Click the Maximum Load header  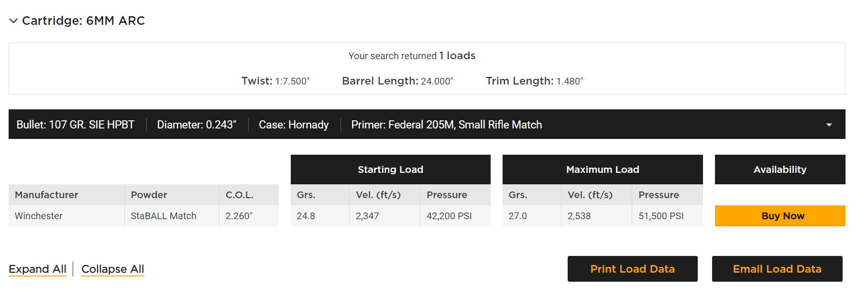tap(603, 170)
